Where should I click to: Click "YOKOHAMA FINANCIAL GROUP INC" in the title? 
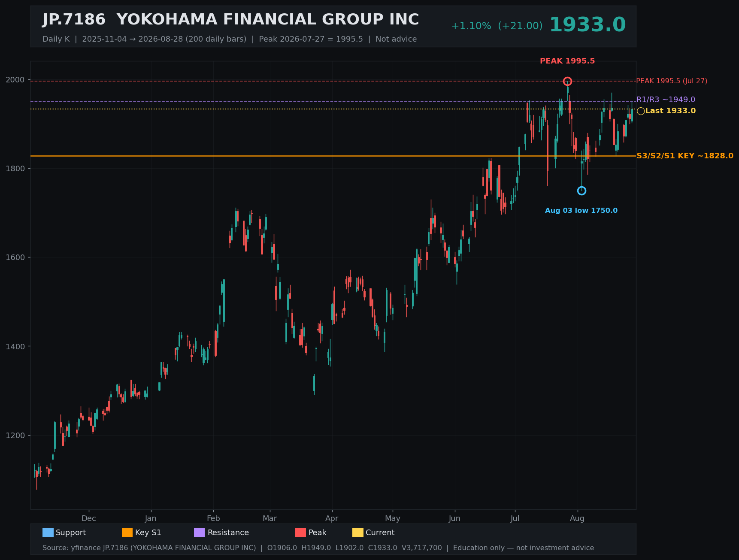point(268,20)
